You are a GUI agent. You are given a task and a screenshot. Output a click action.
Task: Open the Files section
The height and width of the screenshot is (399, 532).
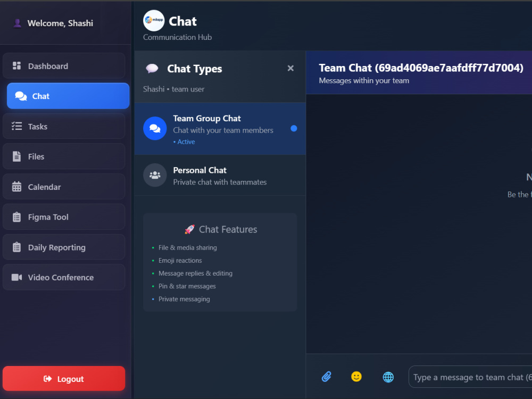[64, 156]
